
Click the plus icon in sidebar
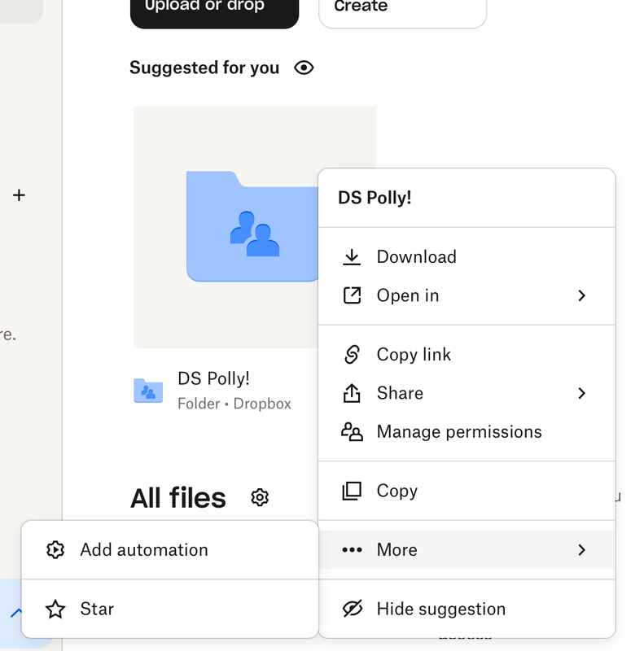[x=20, y=195]
